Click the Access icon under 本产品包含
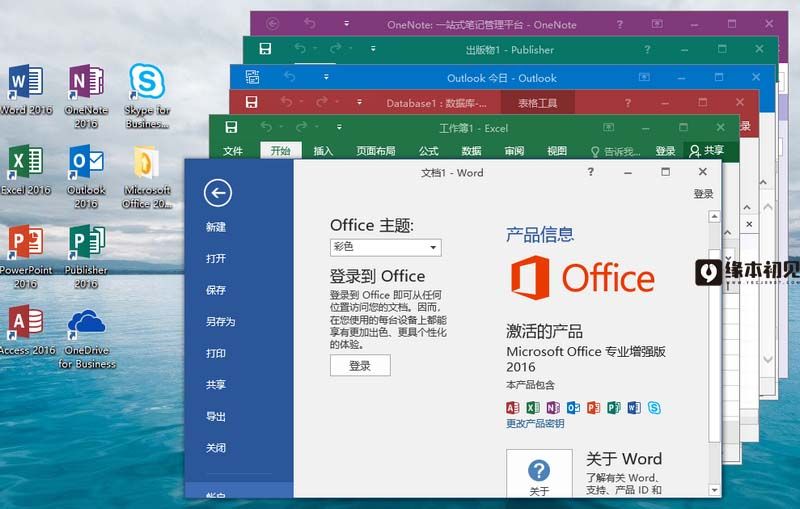800x509 pixels. tap(512, 408)
